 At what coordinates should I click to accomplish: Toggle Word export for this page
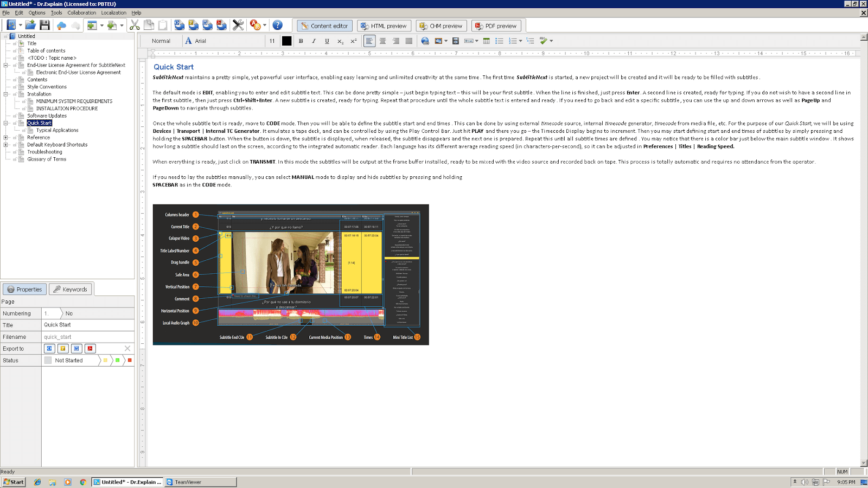76,349
